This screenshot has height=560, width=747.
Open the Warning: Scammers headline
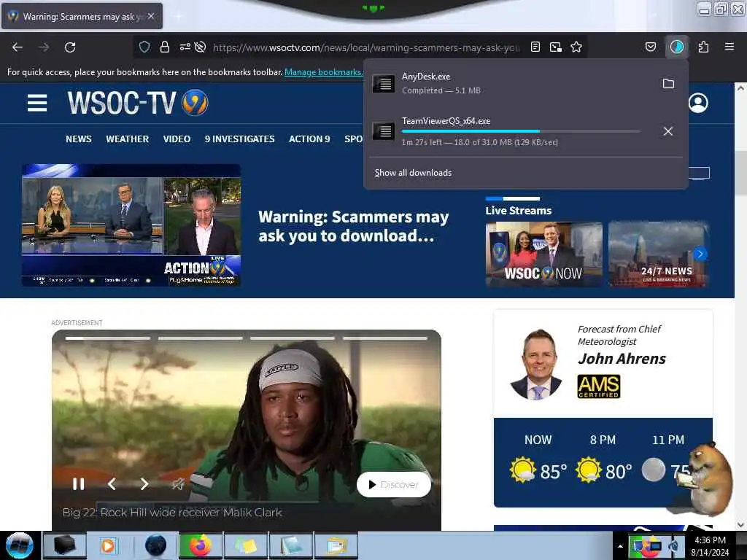(x=354, y=226)
